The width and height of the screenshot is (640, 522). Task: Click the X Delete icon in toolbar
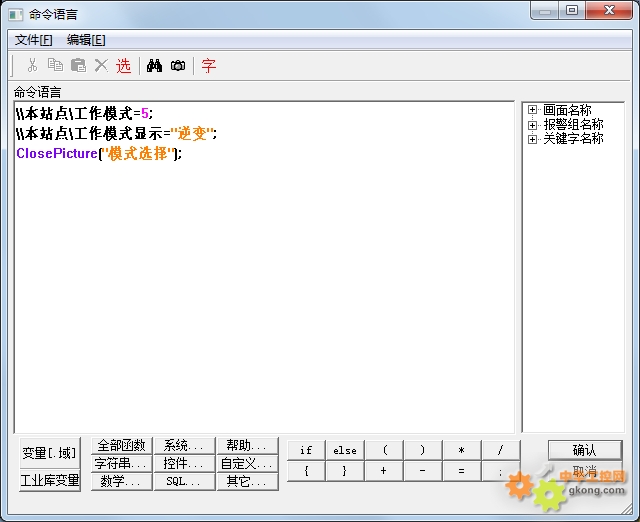coord(101,66)
